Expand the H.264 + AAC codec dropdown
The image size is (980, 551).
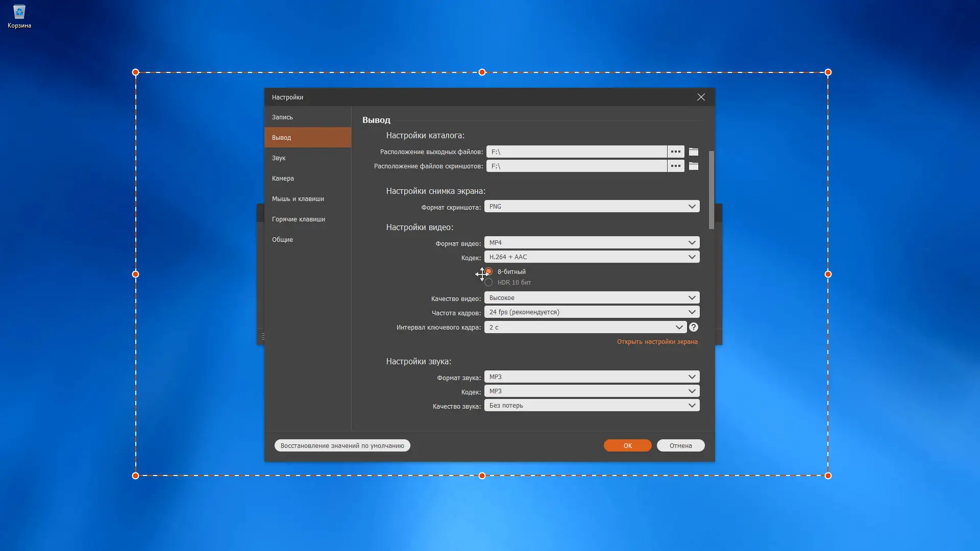[592, 257]
